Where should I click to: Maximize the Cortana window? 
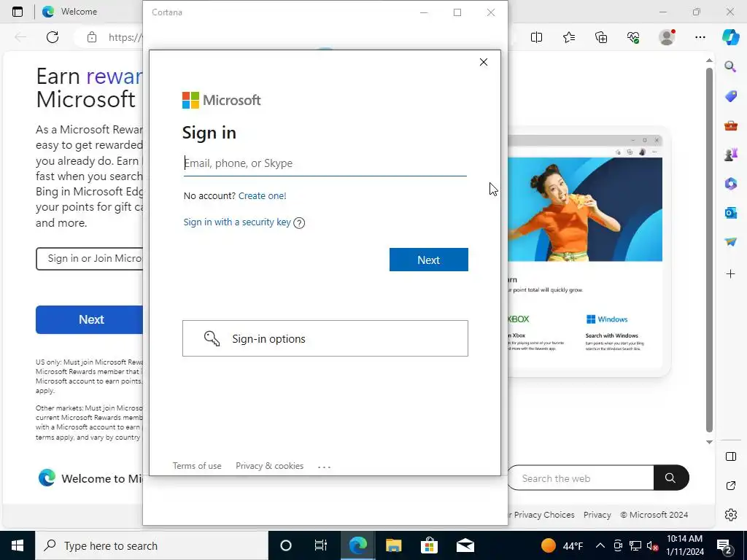pyautogui.click(x=457, y=12)
